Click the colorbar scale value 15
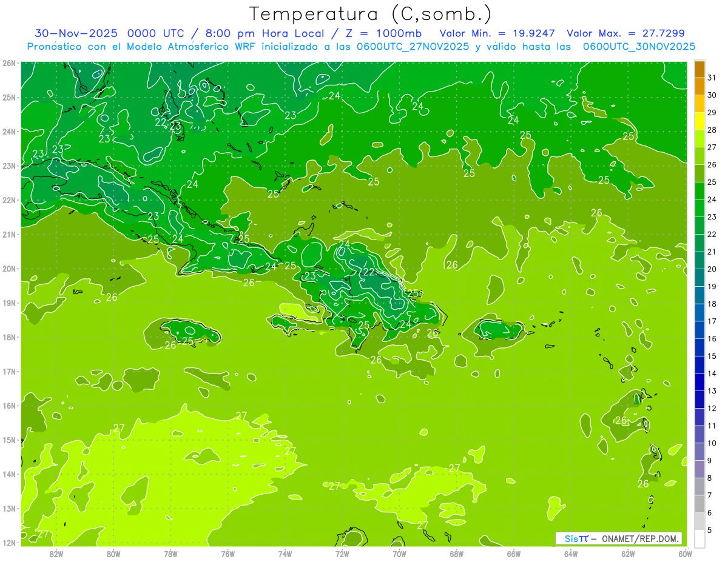The height and width of the screenshot is (562, 728). tap(712, 356)
